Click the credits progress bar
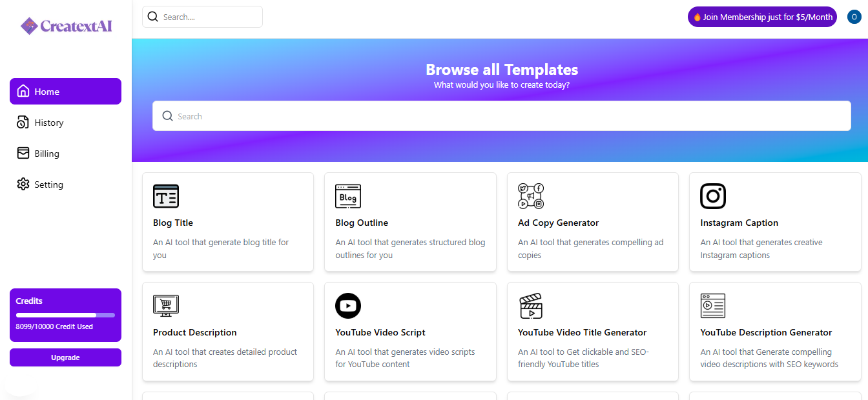This screenshot has height=400, width=868. click(x=65, y=314)
